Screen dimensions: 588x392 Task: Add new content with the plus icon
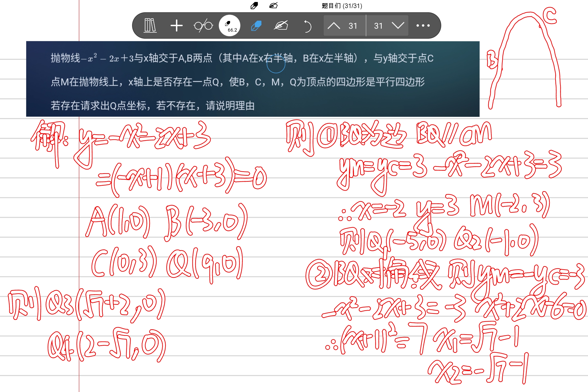click(176, 25)
